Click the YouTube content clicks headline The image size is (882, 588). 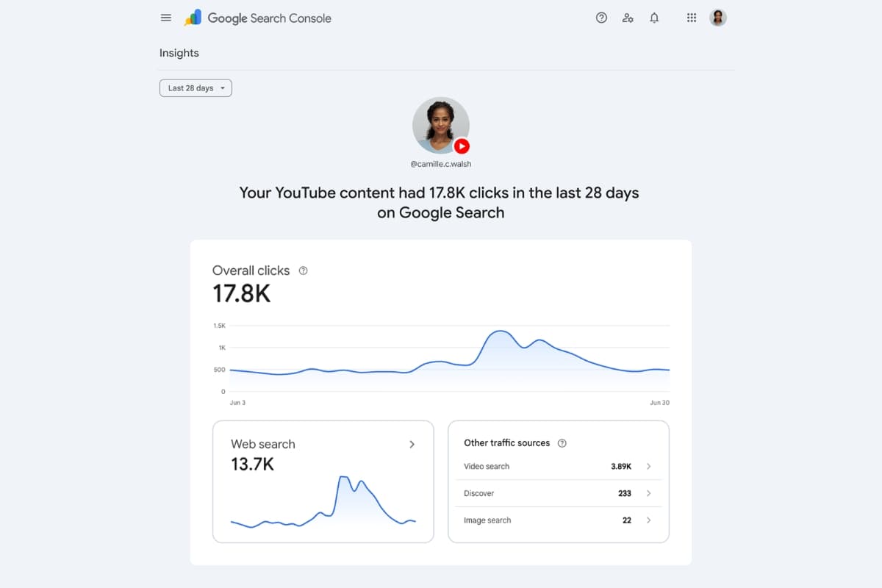[440, 203]
